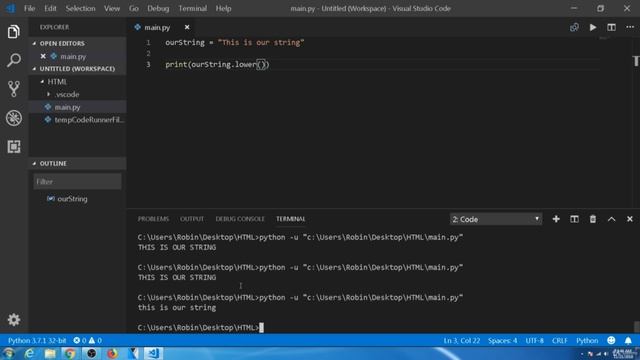Open main.py under Open Editors
Viewport: 640px width, 360px height.
coord(77,56)
